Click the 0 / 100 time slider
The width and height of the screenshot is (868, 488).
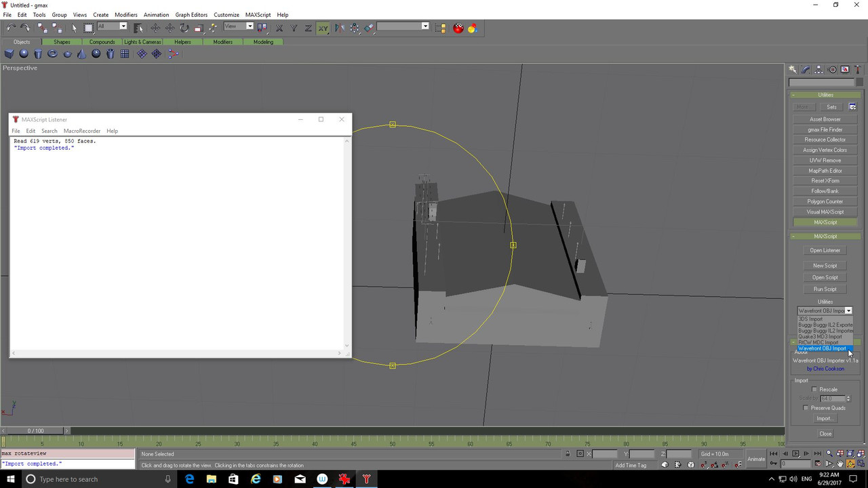35,431
